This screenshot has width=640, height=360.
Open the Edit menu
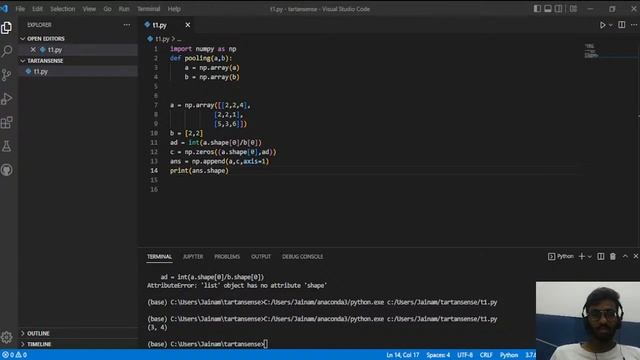pos(37,9)
